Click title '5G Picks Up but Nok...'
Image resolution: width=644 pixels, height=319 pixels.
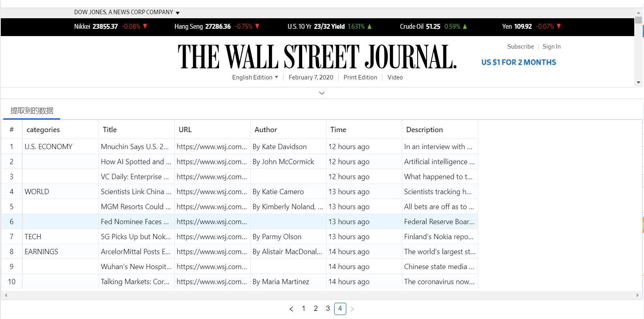pos(135,237)
